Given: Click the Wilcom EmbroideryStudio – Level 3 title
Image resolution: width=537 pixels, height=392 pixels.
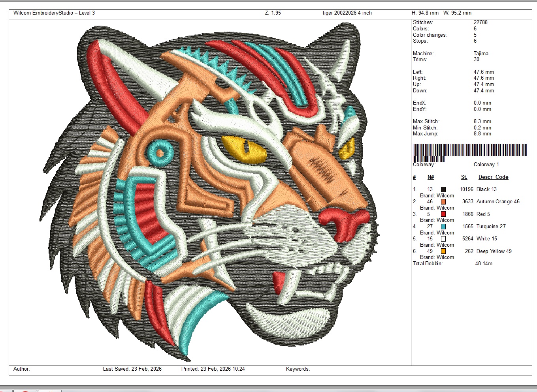Looking at the screenshot, I should pos(54,13).
